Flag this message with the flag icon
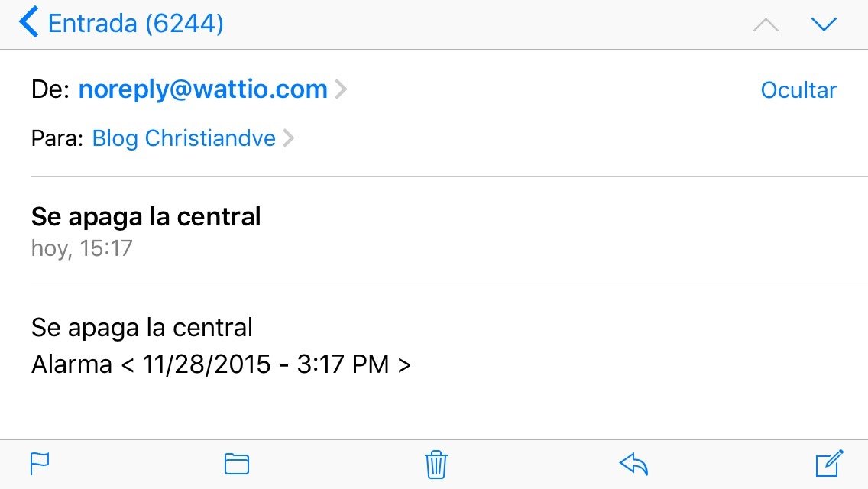The width and height of the screenshot is (868, 489). [39, 464]
